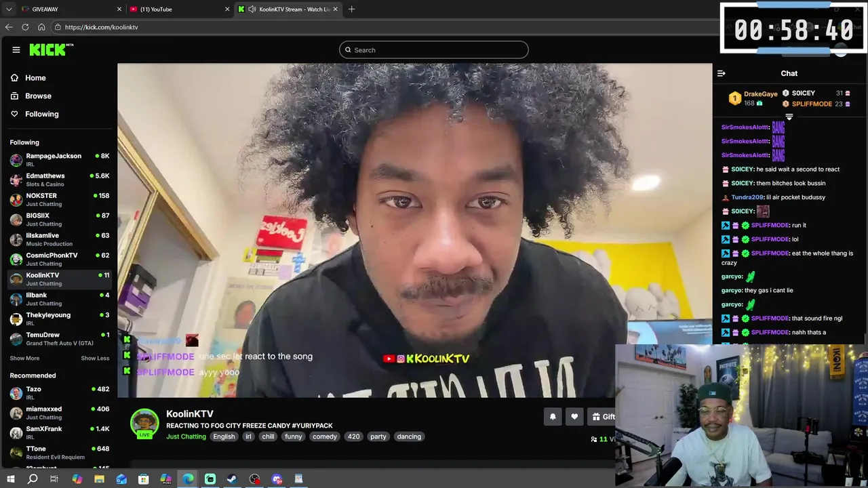Open Windows Start menu
Viewport: 868px width, 488px height.
point(10,479)
